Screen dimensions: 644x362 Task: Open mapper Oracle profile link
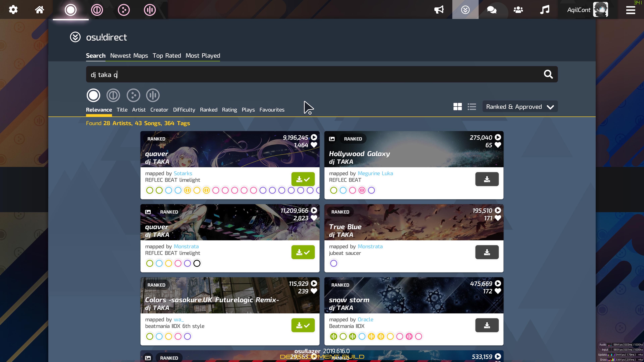[x=365, y=320]
